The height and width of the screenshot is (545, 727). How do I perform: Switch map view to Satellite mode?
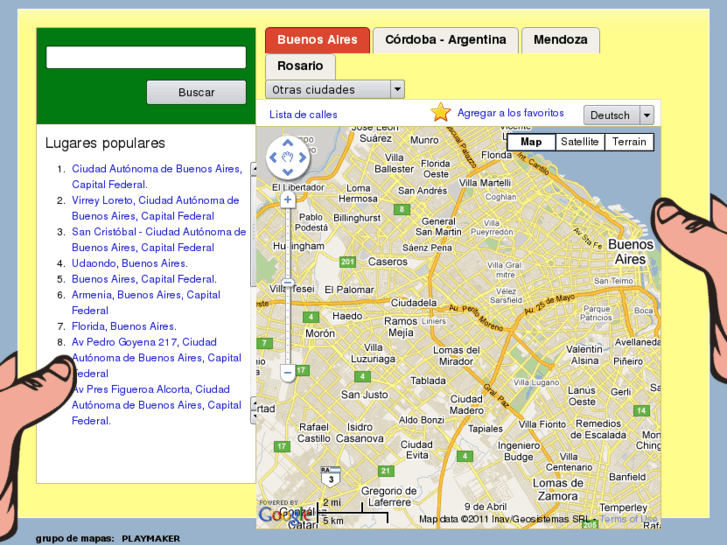click(580, 142)
